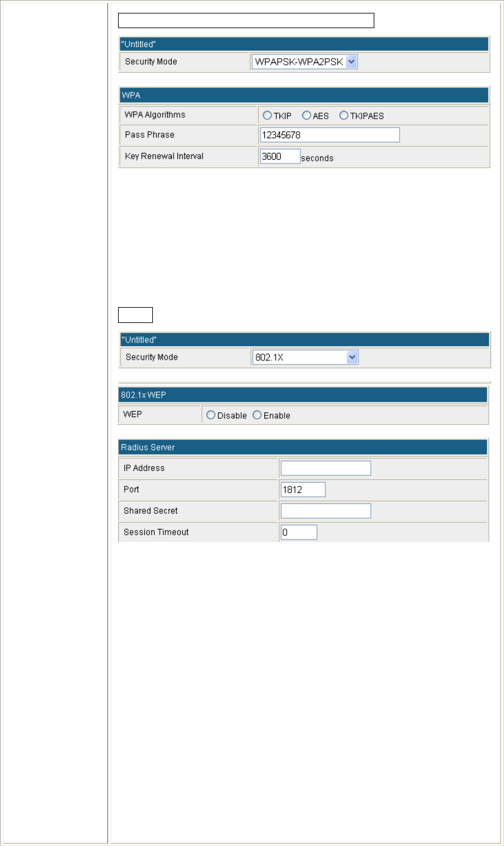Screen dimensions: 504x846
Task: Select the AES algorithm radio button
Action: [306, 116]
